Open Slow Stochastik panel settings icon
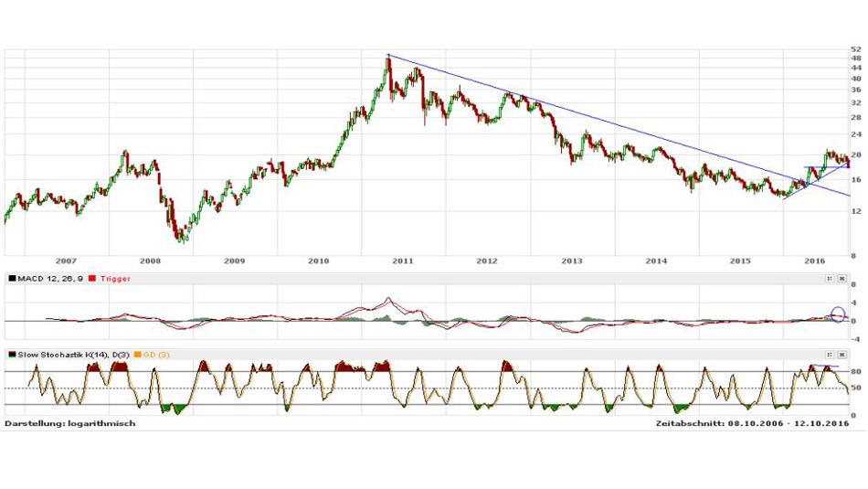Viewport: 868px width, 489px height. click(x=831, y=354)
